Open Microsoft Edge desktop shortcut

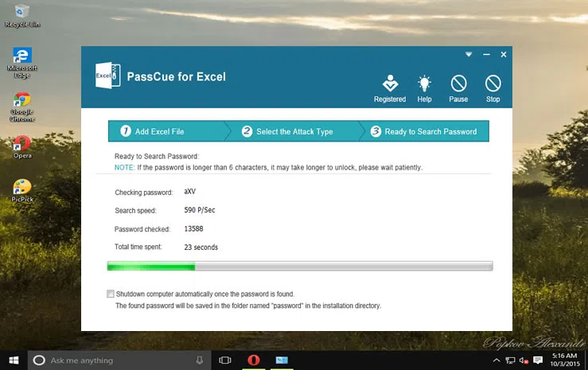tap(21, 63)
